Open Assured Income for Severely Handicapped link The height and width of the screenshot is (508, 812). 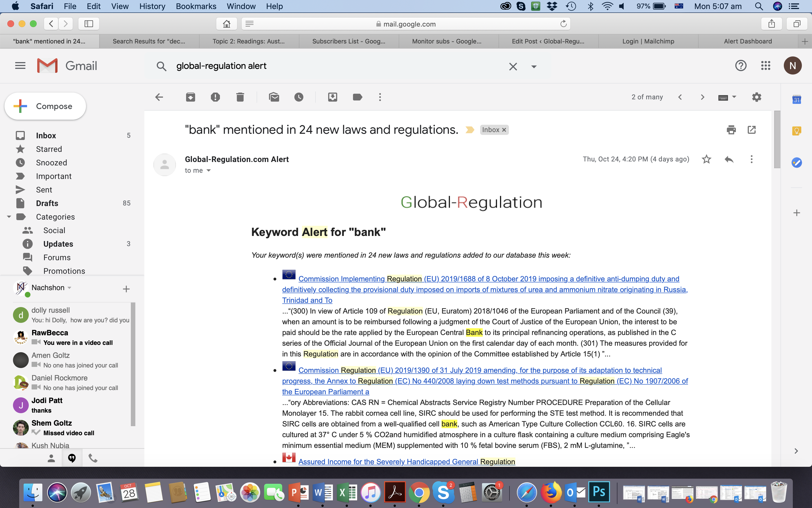407,462
